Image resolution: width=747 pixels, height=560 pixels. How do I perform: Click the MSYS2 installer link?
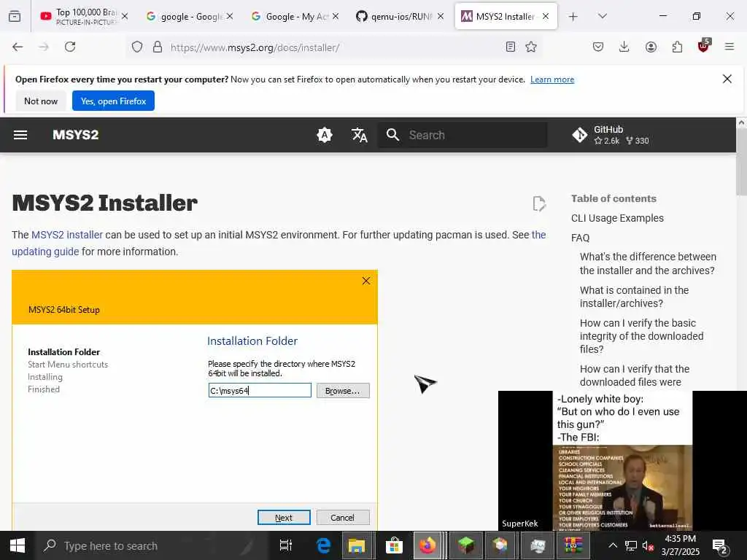tap(66, 235)
